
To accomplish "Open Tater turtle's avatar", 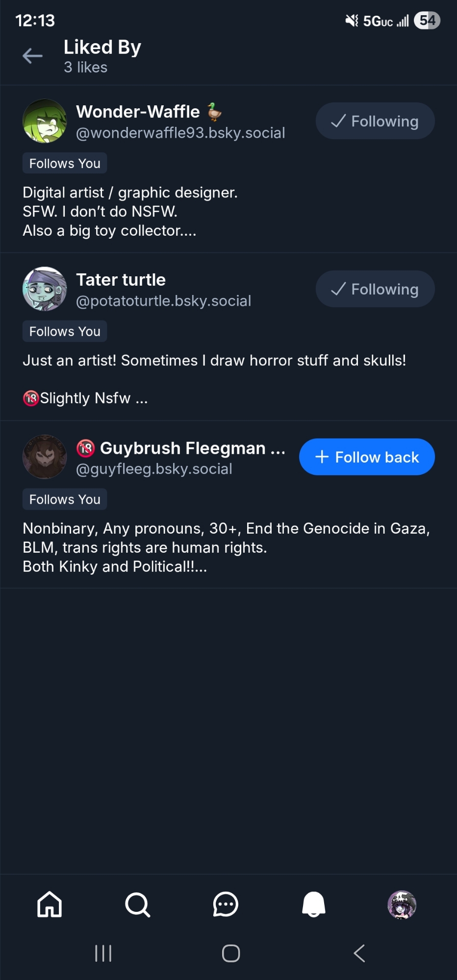I will tap(45, 289).
